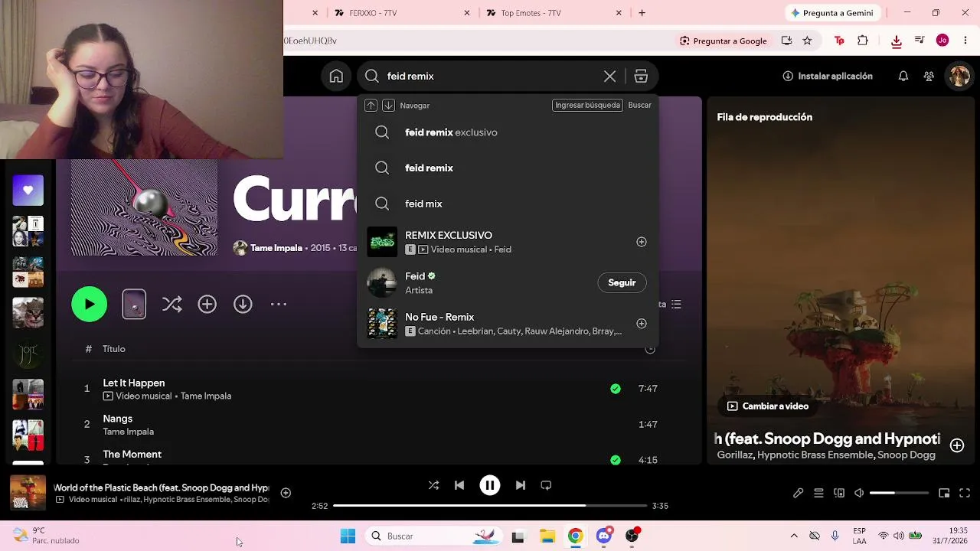Image resolution: width=980 pixels, height=551 pixels.
Task: Click the navigate-up arrow key hint
Action: click(371, 105)
